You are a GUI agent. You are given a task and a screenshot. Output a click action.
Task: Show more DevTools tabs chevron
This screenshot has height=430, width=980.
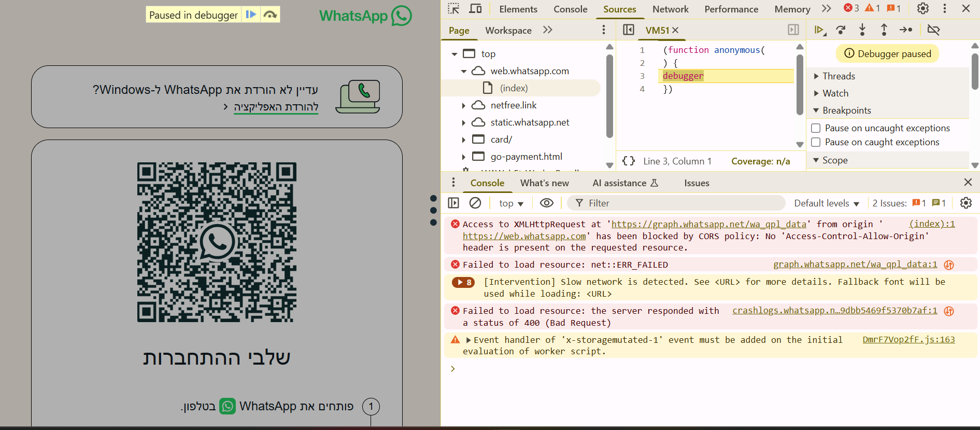click(x=827, y=8)
